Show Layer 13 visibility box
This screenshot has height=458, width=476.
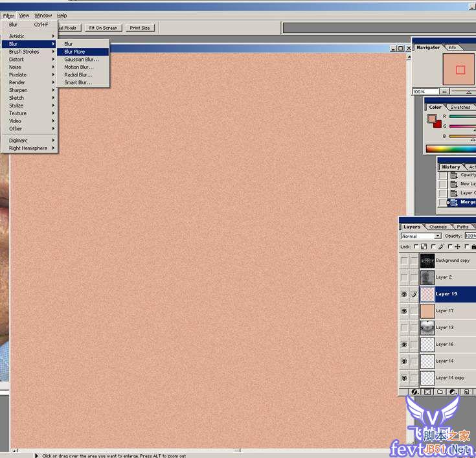click(404, 328)
